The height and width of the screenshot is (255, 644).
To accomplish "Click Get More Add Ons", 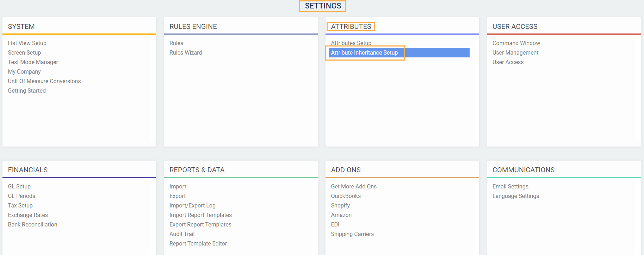I will [x=354, y=186].
